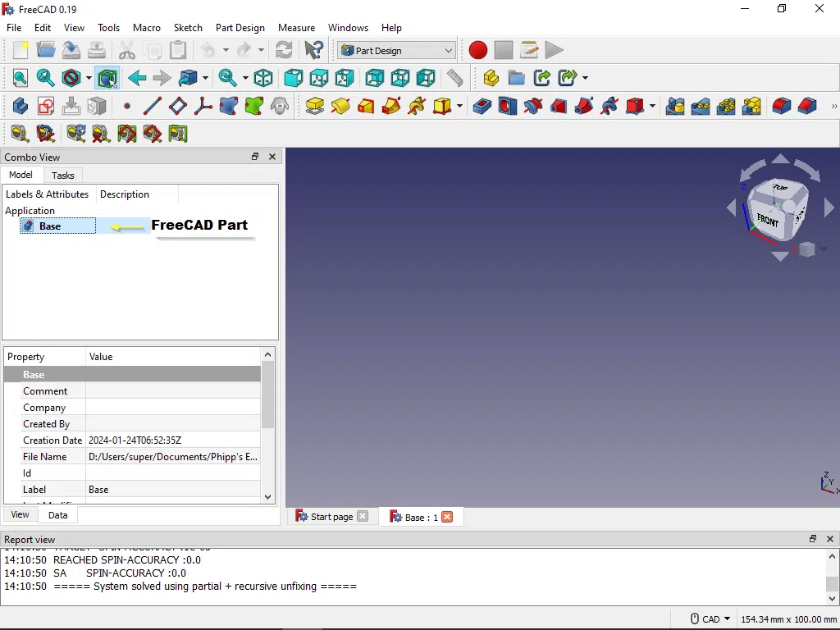Create a datum plane
The height and width of the screenshot is (630, 840).
(178, 106)
